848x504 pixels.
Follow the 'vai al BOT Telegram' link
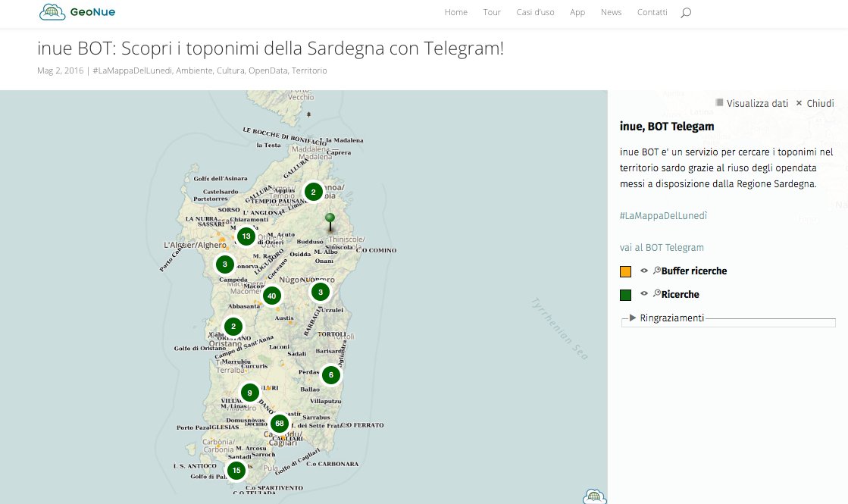point(662,248)
